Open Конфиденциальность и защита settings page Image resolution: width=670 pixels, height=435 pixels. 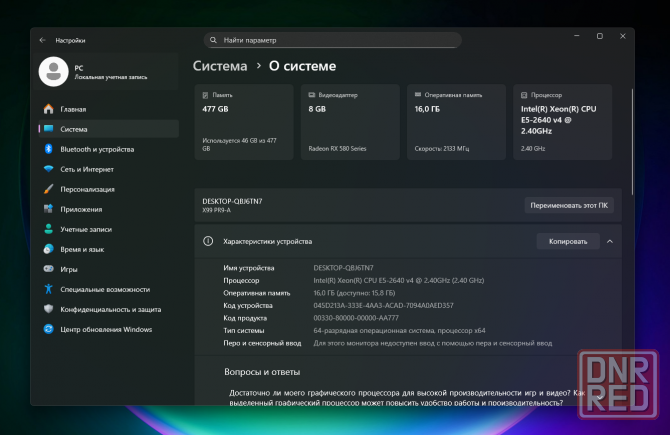coord(110,309)
